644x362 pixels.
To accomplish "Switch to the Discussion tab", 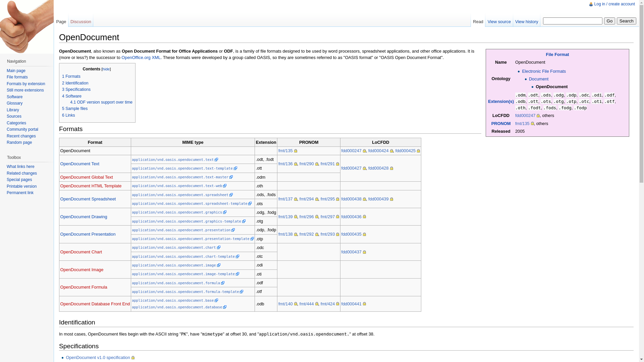I will [x=81, y=22].
